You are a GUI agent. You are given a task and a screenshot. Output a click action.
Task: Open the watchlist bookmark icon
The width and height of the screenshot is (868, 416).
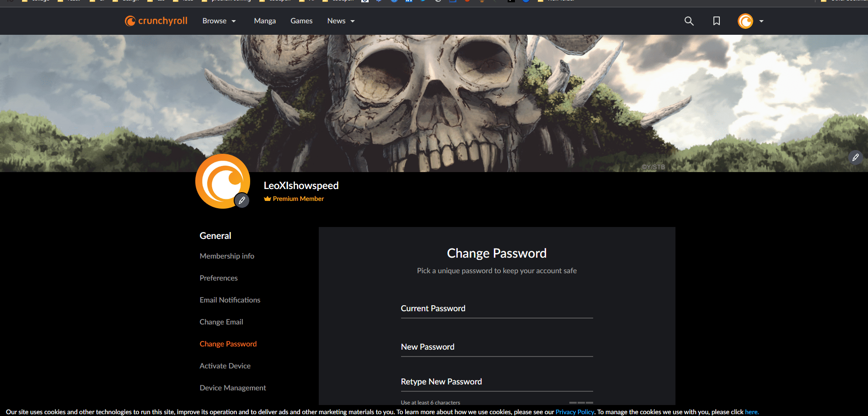(717, 21)
